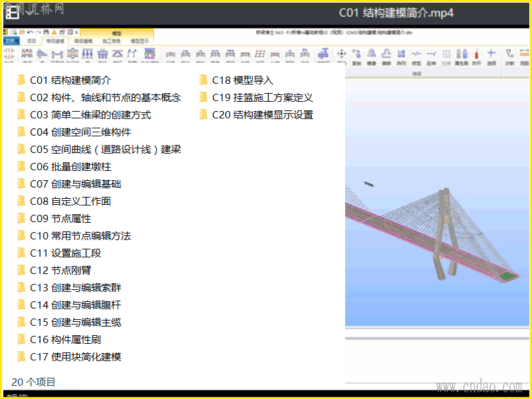Click the purple truss triangle icon
This screenshot has height=399, width=532.
click(118, 54)
